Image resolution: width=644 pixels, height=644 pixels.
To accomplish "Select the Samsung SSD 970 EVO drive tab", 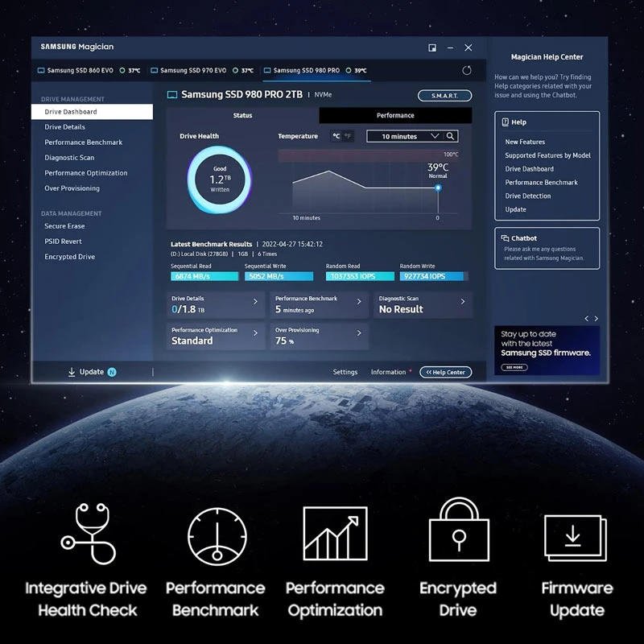I will pos(202,70).
